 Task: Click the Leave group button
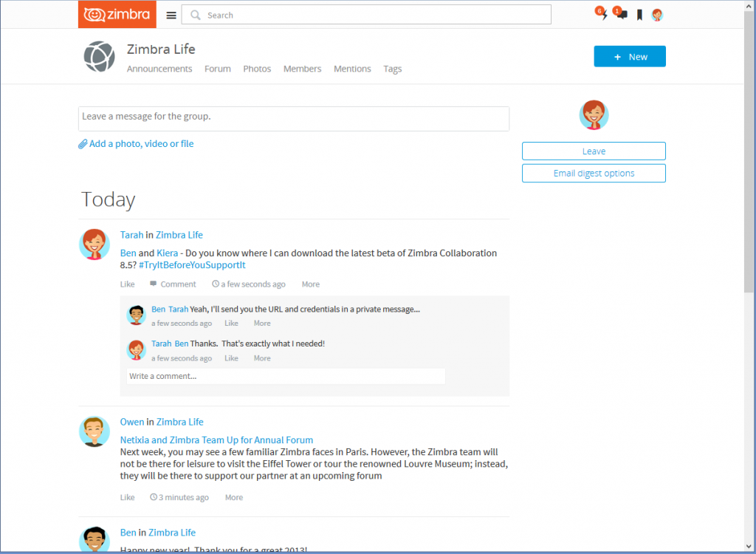click(594, 151)
